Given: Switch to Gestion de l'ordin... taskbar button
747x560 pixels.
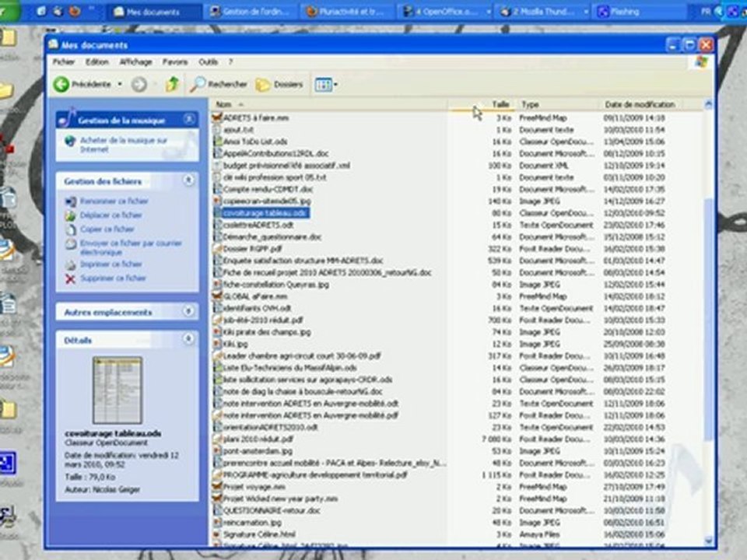Looking at the screenshot, I should [251, 12].
